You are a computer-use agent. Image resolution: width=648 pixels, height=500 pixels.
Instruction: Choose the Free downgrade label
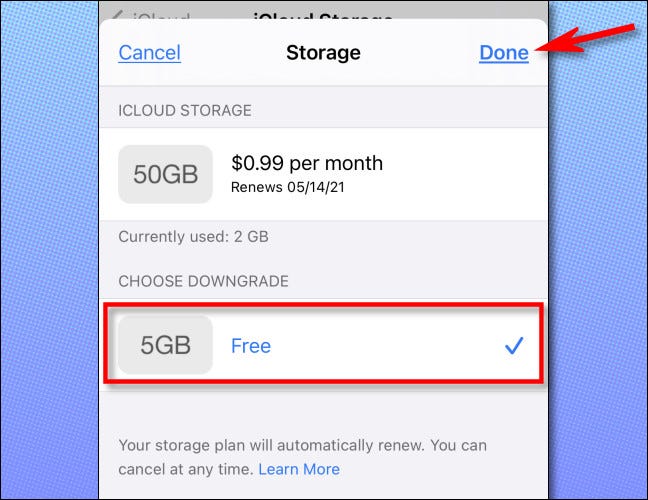[x=251, y=346]
